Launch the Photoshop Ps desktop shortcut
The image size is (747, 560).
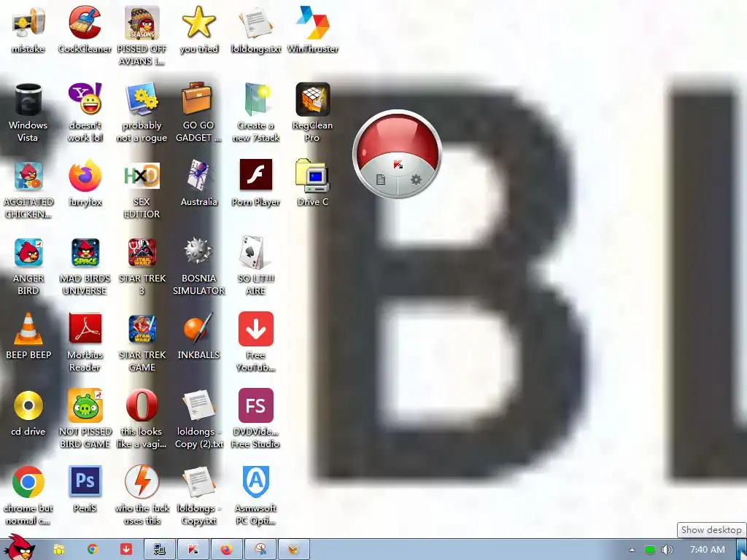pyautogui.click(x=85, y=482)
